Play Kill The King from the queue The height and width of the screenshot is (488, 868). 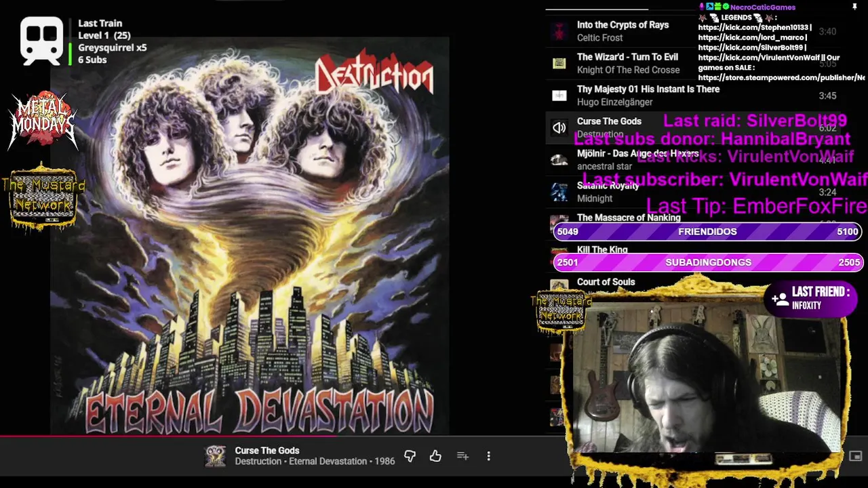pyautogui.click(x=602, y=249)
